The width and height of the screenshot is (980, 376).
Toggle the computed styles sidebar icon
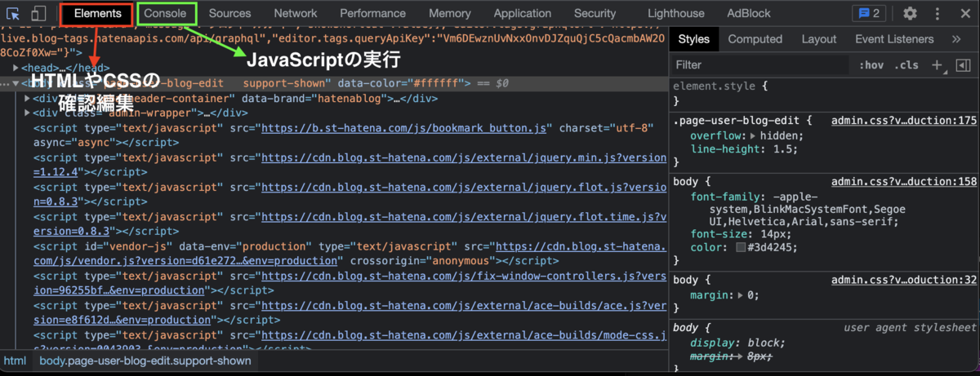pyautogui.click(x=963, y=64)
